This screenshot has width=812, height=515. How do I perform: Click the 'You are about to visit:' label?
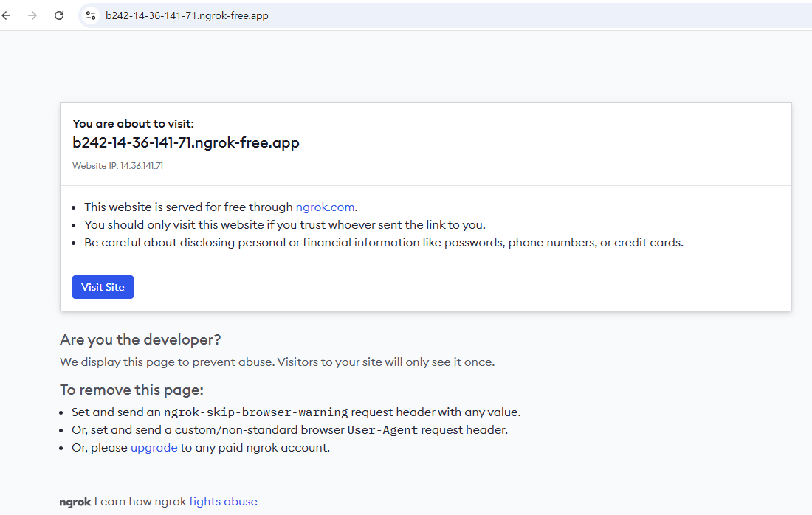coord(133,124)
